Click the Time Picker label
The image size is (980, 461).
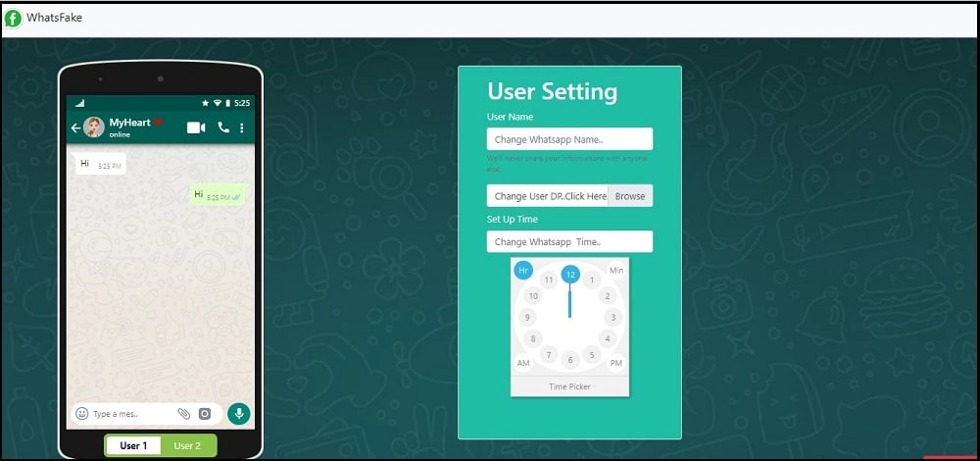[570, 386]
